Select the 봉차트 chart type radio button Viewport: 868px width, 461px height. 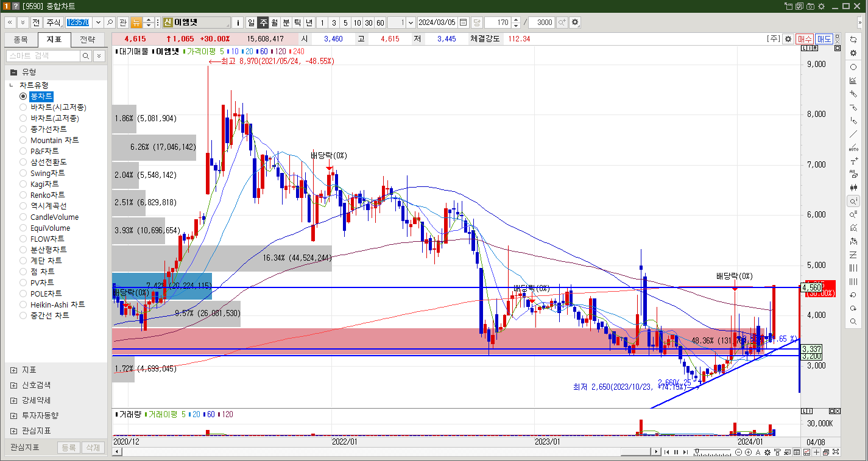(x=23, y=96)
